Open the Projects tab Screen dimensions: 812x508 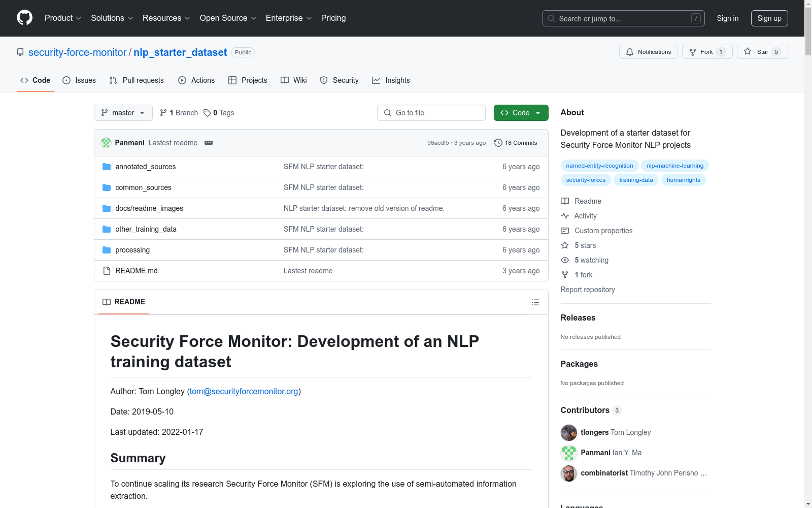(x=248, y=80)
